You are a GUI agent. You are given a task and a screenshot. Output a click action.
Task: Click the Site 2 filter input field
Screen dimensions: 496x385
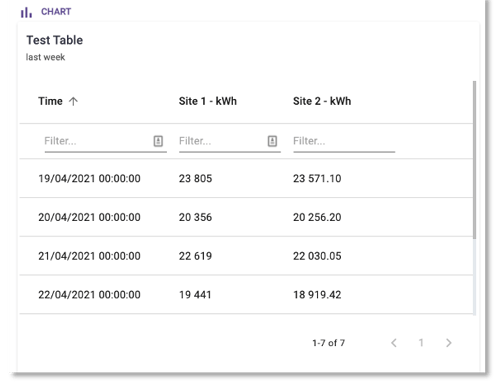[344, 141]
